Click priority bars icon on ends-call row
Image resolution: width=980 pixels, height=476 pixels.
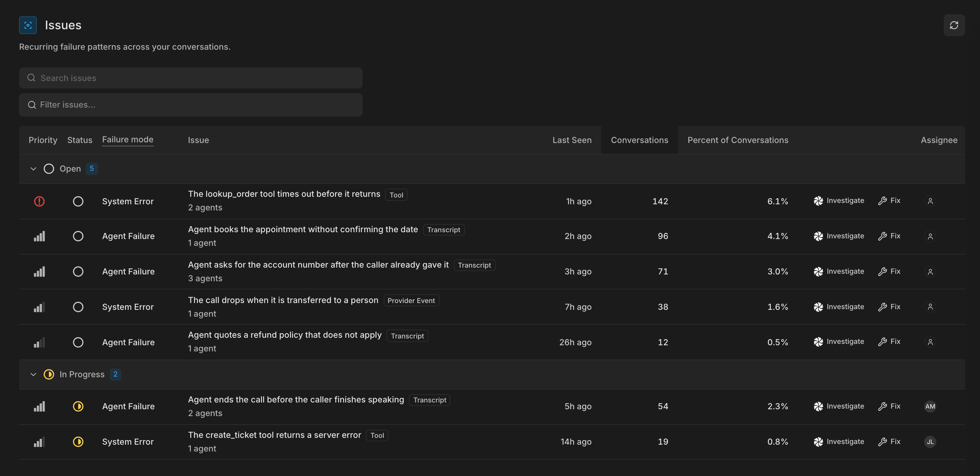click(39, 406)
